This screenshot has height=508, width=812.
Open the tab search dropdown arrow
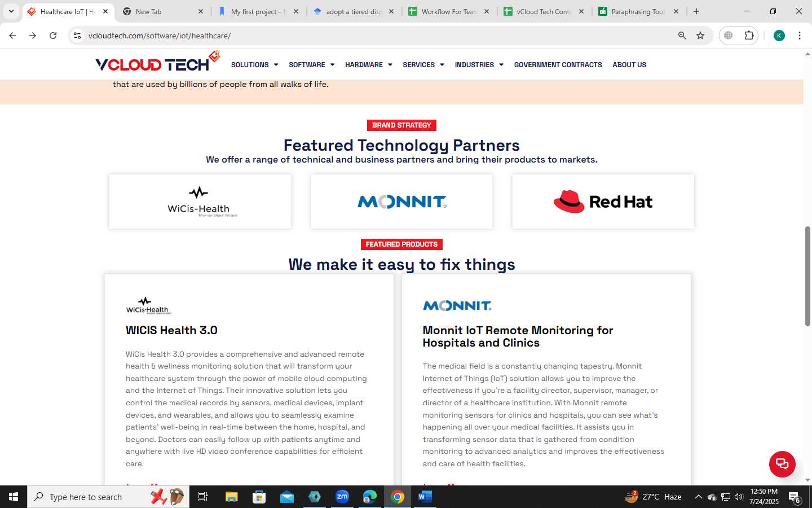point(11,11)
